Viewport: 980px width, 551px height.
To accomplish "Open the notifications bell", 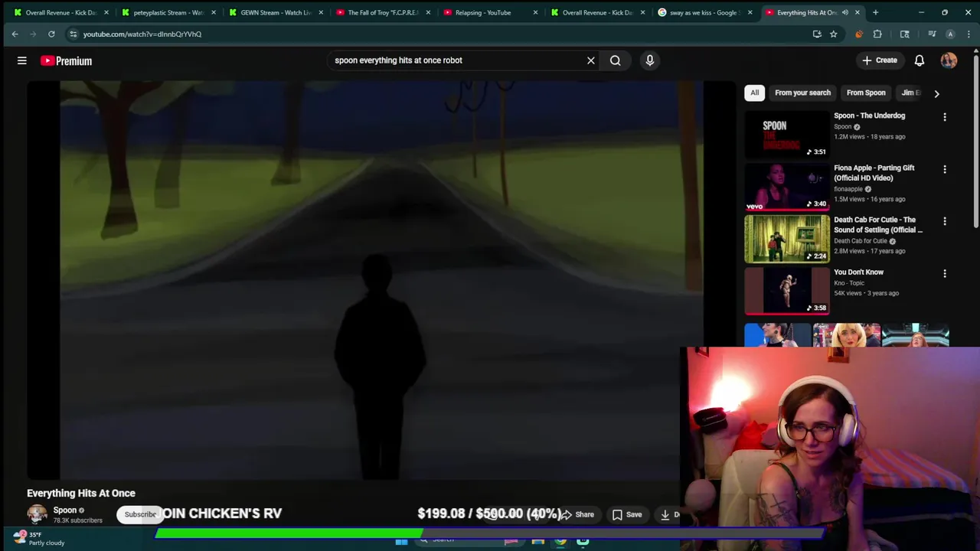I will click(x=920, y=60).
